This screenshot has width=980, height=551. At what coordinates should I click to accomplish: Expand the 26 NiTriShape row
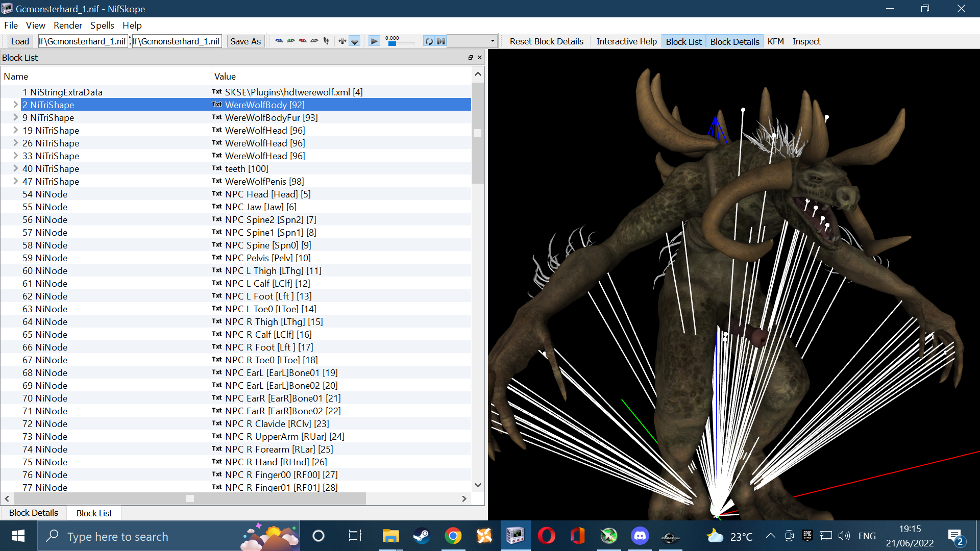pyautogui.click(x=15, y=143)
